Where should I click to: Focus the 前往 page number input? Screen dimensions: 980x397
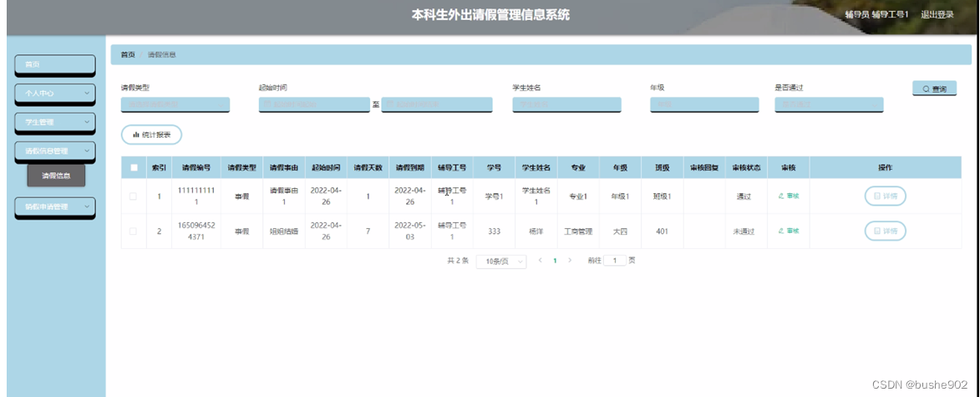615,261
